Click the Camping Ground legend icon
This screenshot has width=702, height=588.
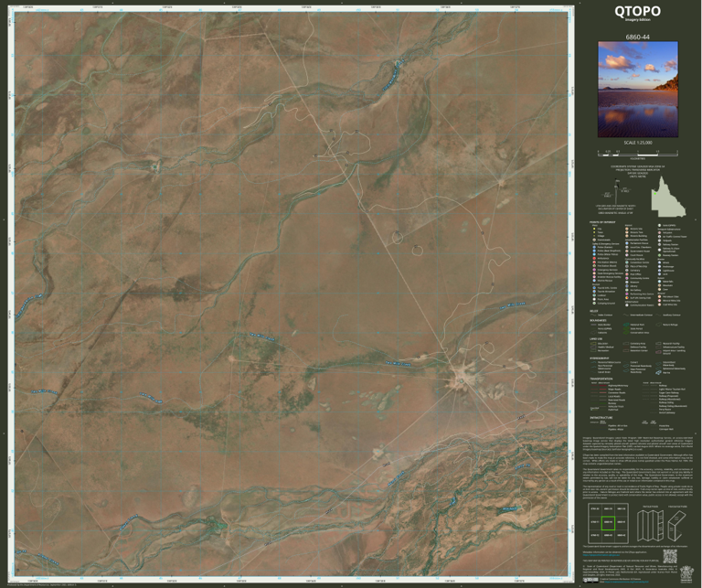coord(594,304)
